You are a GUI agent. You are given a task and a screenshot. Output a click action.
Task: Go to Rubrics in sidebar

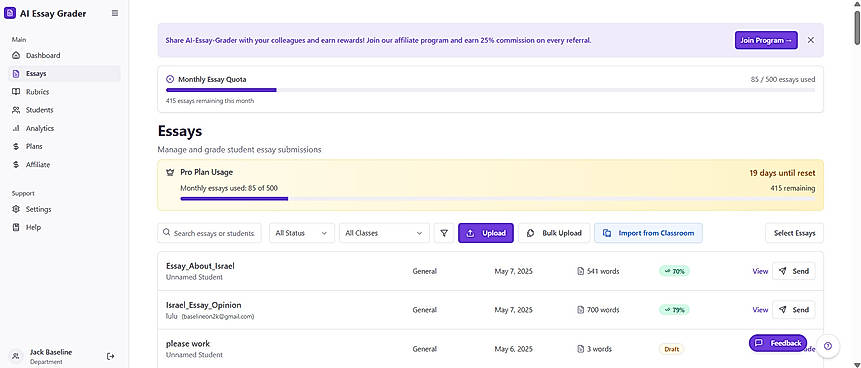point(64,92)
